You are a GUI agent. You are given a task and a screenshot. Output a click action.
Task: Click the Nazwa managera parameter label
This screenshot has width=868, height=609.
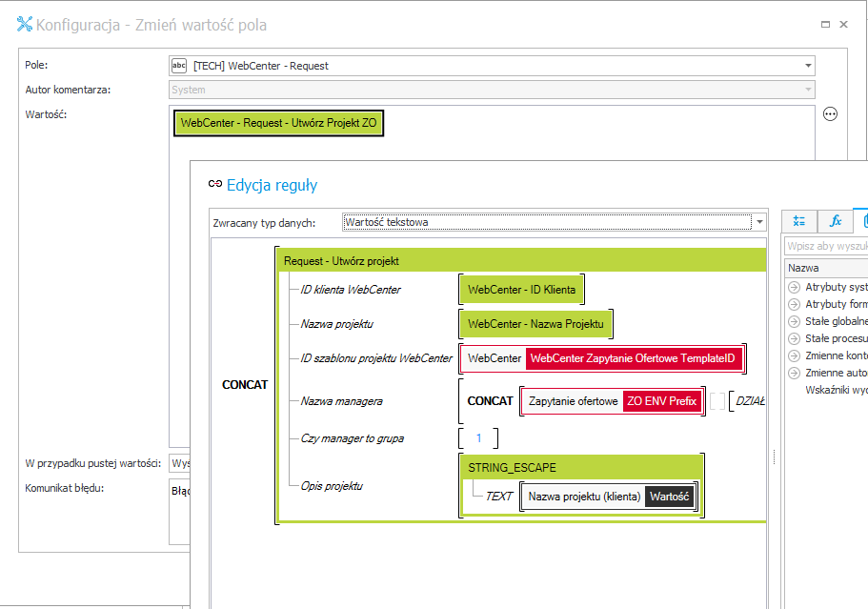coord(341,401)
